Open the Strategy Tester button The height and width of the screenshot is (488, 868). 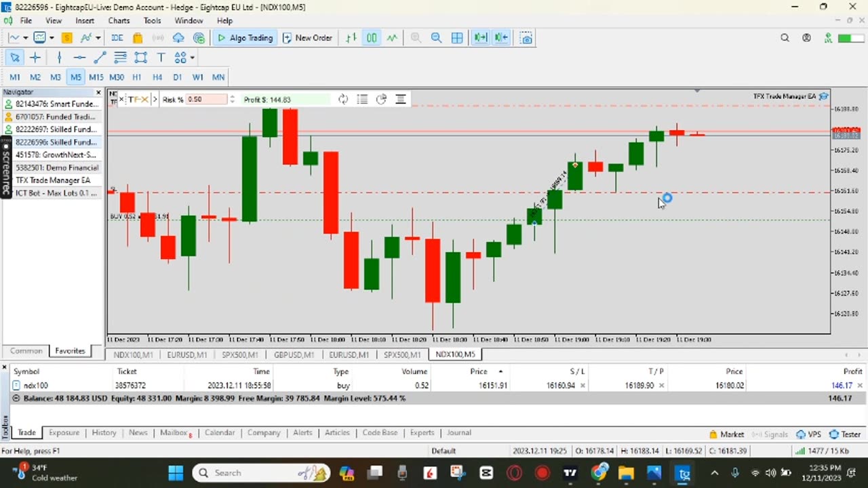(844, 434)
